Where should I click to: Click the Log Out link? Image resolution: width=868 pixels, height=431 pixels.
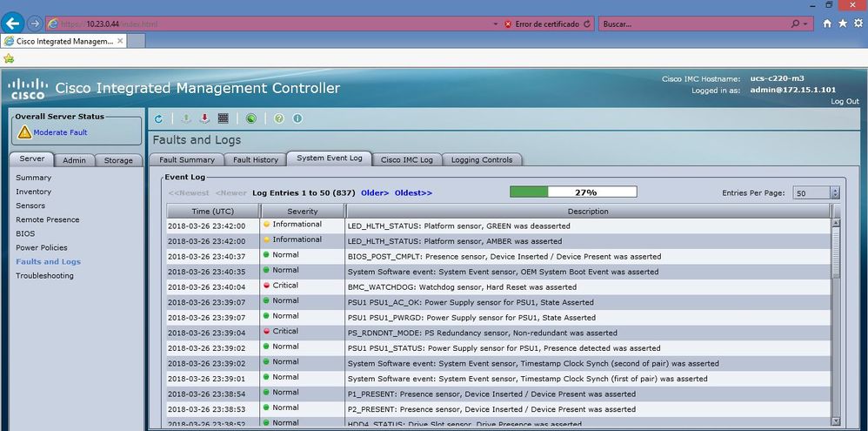(845, 101)
